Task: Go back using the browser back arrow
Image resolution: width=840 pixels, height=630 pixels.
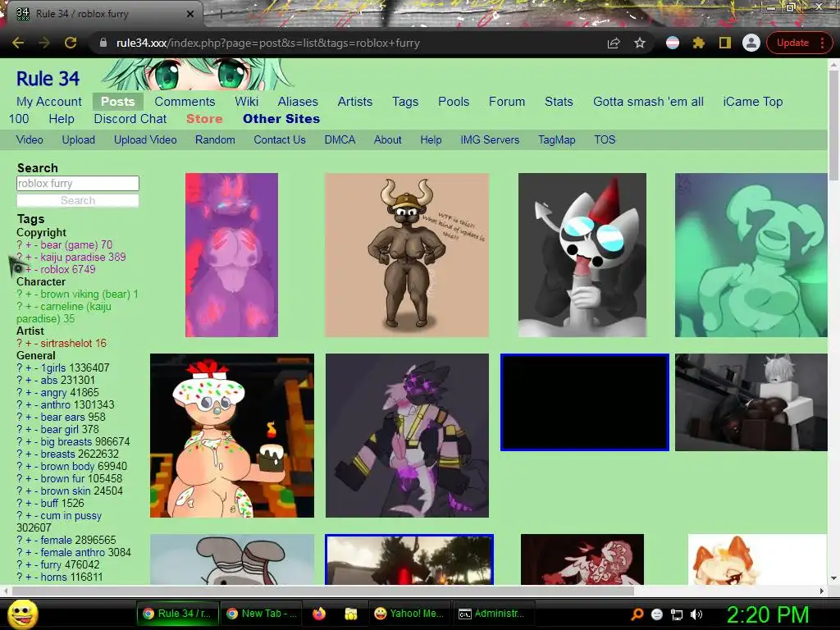Action: tap(18, 43)
